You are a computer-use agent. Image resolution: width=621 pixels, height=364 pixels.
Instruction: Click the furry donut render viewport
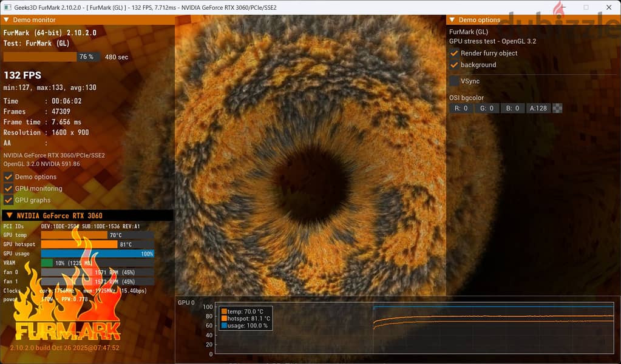tap(311, 155)
